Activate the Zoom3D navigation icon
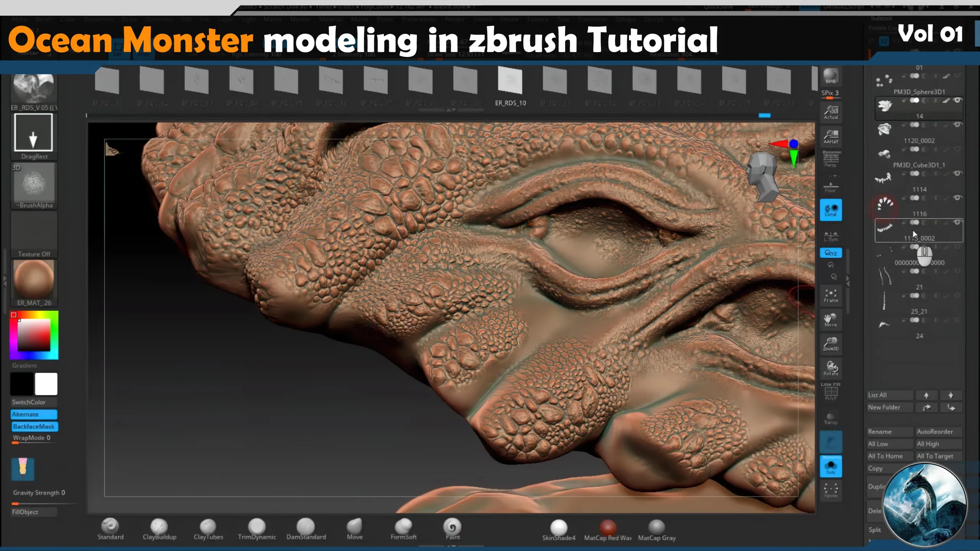 (x=831, y=344)
